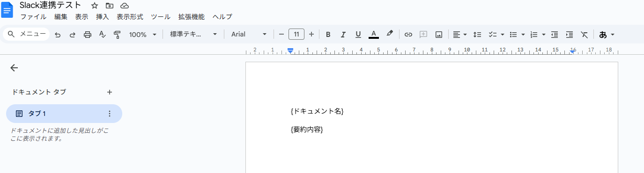Activate the paint format roller
The width and height of the screenshot is (644, 173).
(117, 34)
